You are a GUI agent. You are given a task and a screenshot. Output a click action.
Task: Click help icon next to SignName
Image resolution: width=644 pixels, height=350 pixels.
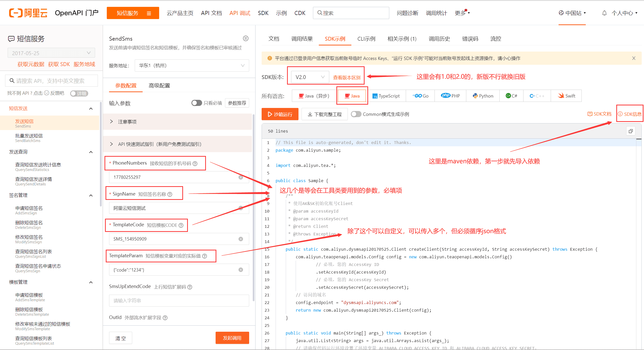(x=170, y=194)
